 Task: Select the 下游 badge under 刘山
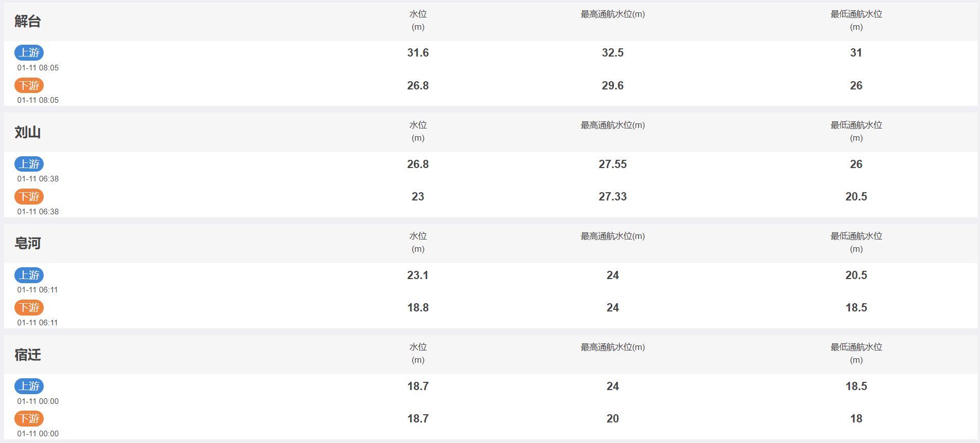[x=29, y=196]
